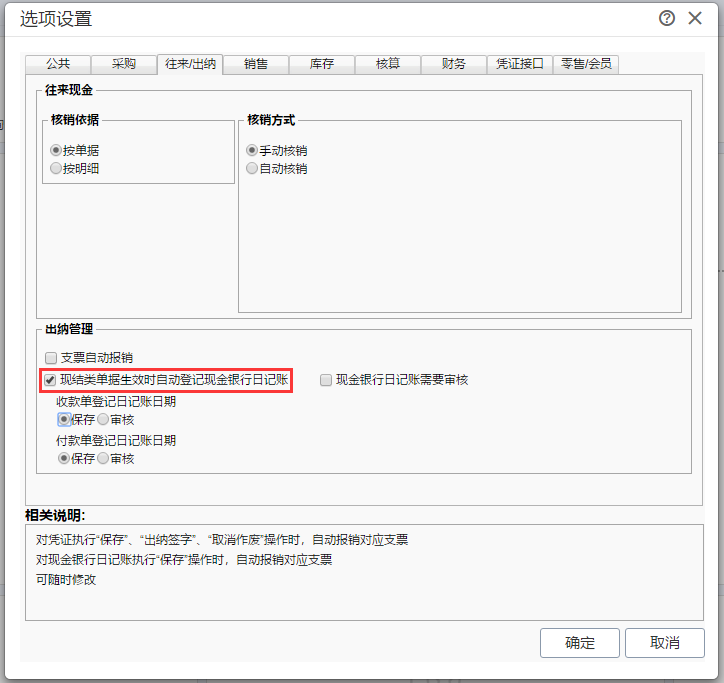Click the line starting 对凭证执行
Image resolution: width=724 pixels, height=683 pixels.
pos(222,539)
